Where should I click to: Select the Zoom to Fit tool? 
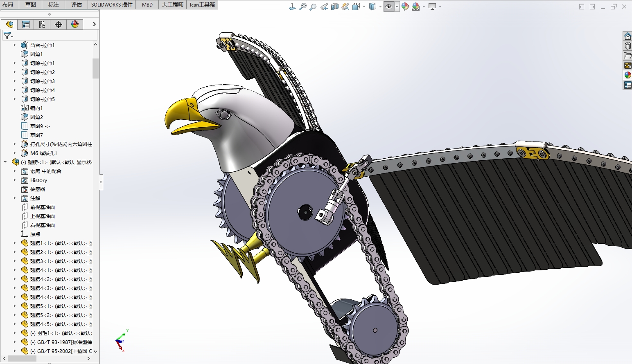click(x=303, y=7)
